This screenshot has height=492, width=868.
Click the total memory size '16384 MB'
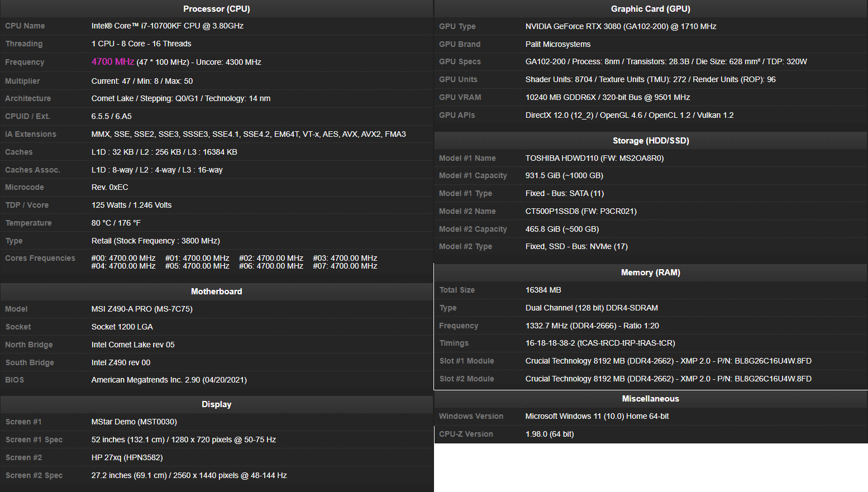pyautogui.click(x=543, y=290)
